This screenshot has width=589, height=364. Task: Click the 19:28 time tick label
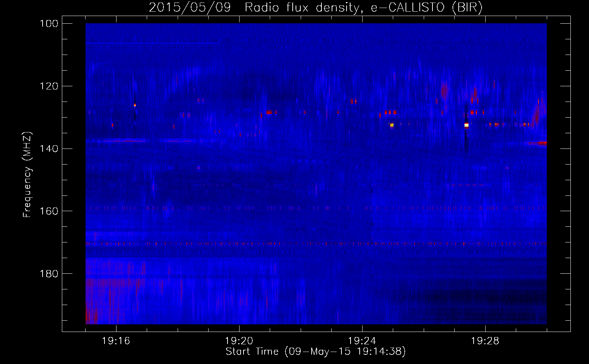point(485,341)
